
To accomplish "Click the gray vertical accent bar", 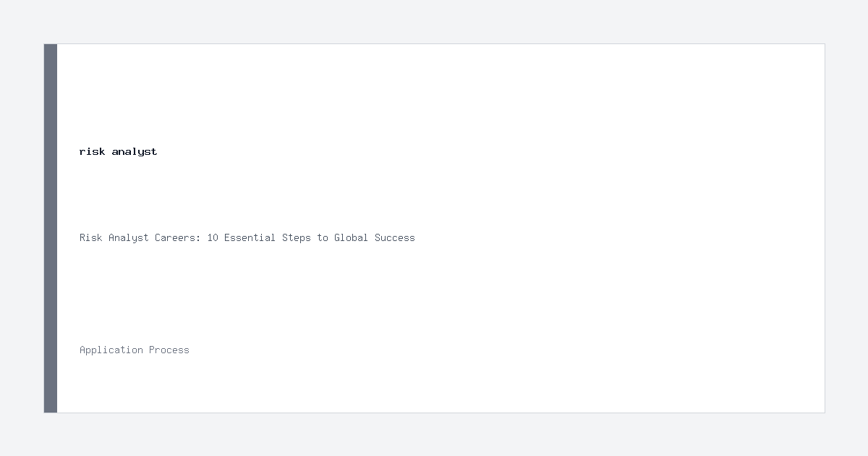I will 51,228.
